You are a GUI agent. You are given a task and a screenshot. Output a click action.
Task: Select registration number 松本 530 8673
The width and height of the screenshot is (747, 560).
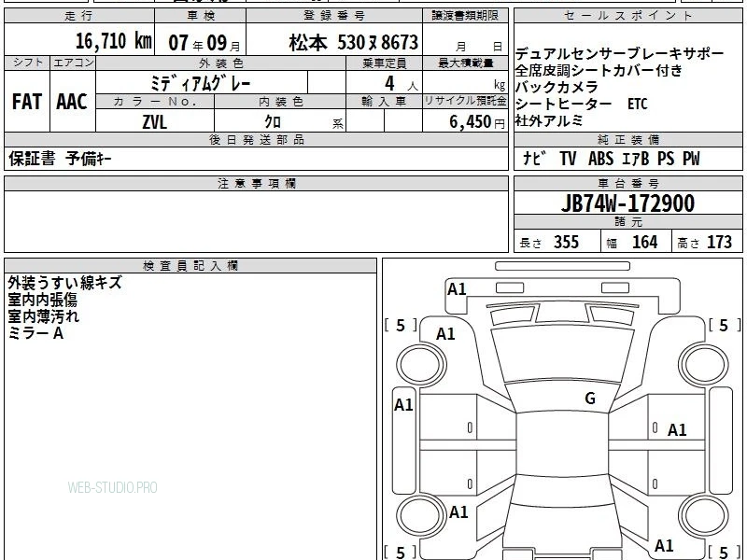[354, 43]
